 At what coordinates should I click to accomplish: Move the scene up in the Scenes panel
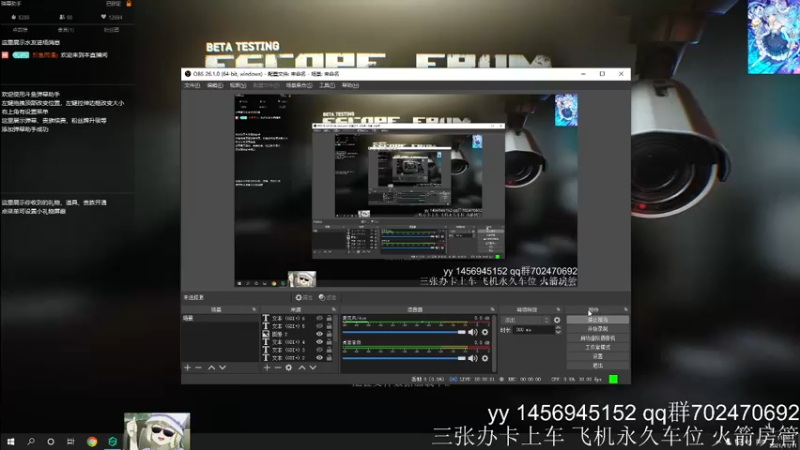pos(211,367)
